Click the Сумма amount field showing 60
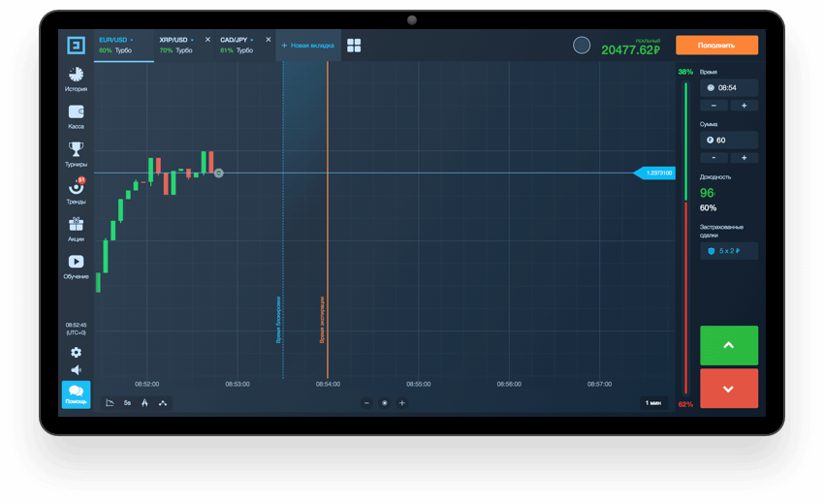Image resolution: width=824 pixels, height=504 pixels. (729, 140)
